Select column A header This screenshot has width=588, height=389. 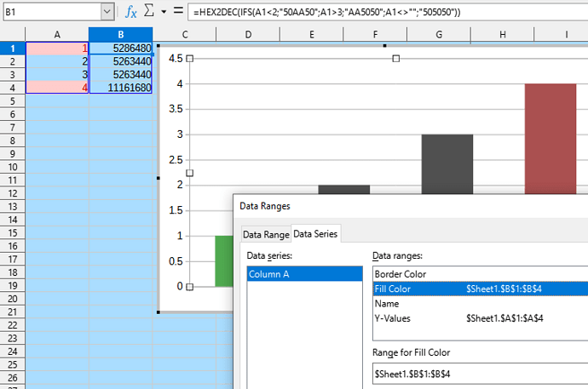click(x=57, y=34)
